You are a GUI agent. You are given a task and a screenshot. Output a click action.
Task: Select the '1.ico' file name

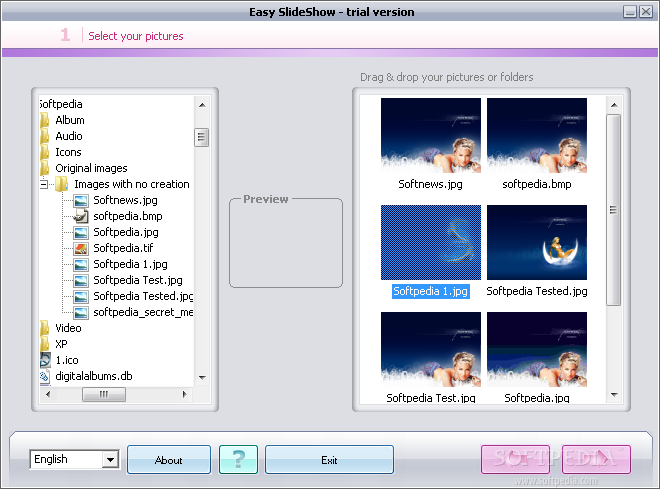click(67, 360)
